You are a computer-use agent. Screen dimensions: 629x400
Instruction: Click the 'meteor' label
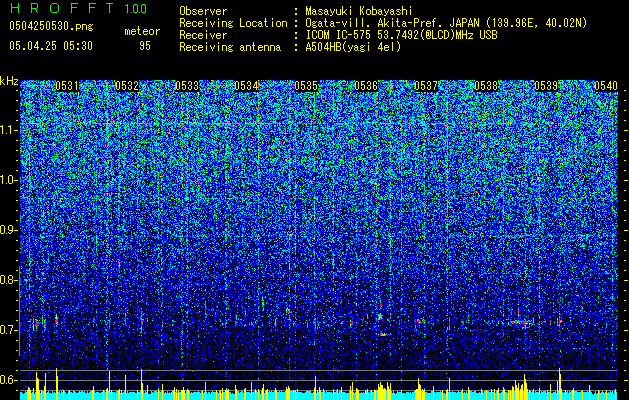[x=142, y=31]
